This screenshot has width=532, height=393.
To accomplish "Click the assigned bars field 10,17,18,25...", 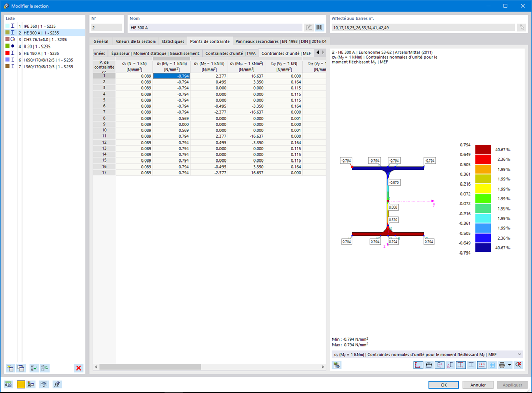I will click(x=423, y=28).
